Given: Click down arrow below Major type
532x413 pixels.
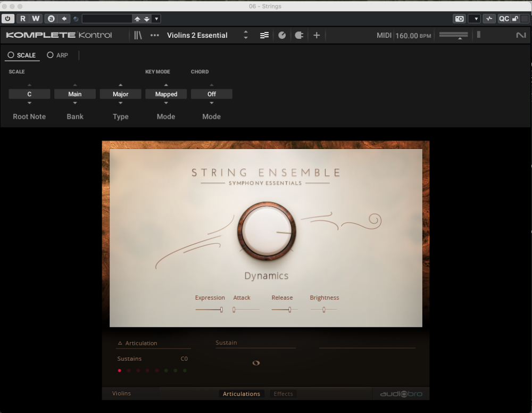Looking at the screenshot, I should pos(120,103).
